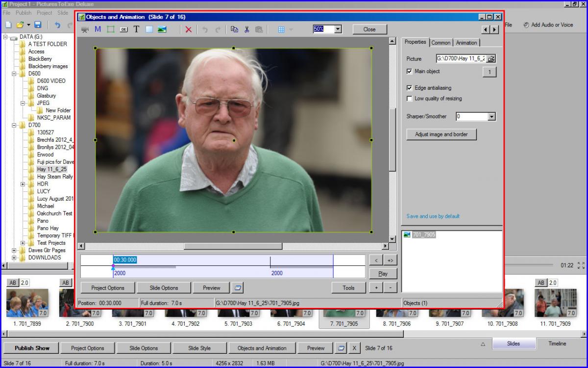Switch to the Animation tab

[466, 43]
